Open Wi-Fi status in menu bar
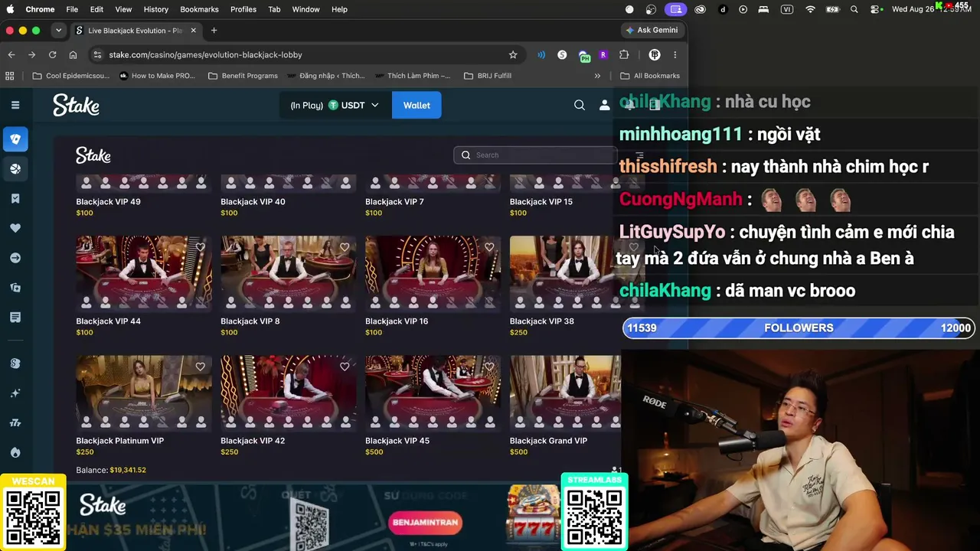This screenshot has height=551, width=980. pos(810,9)
